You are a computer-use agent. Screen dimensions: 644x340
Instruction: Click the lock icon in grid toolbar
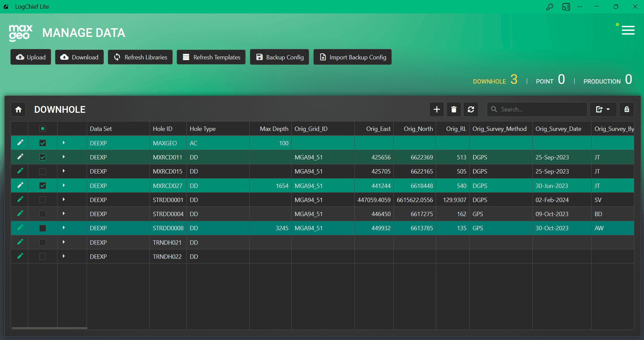(627, 109)
